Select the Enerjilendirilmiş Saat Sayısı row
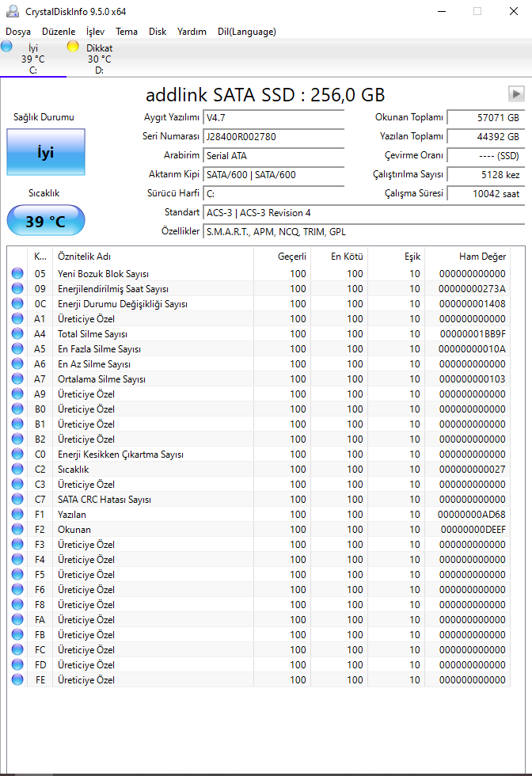532x776 pixels. (259, 288)
